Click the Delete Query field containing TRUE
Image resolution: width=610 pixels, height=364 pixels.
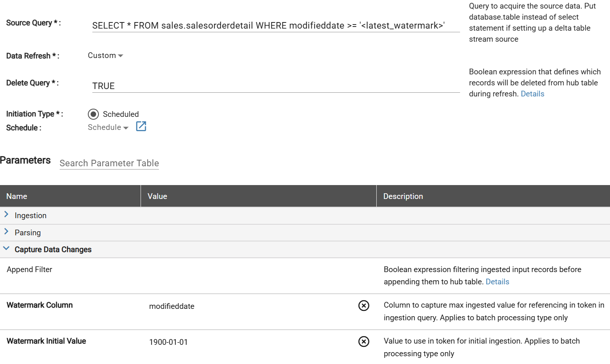point(276,86)
